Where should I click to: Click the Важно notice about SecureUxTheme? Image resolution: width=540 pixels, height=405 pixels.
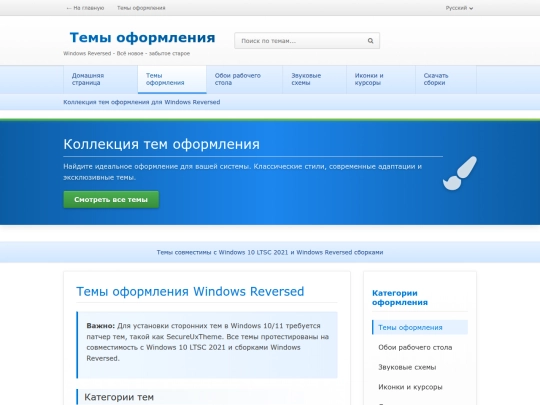click(207, 345)
